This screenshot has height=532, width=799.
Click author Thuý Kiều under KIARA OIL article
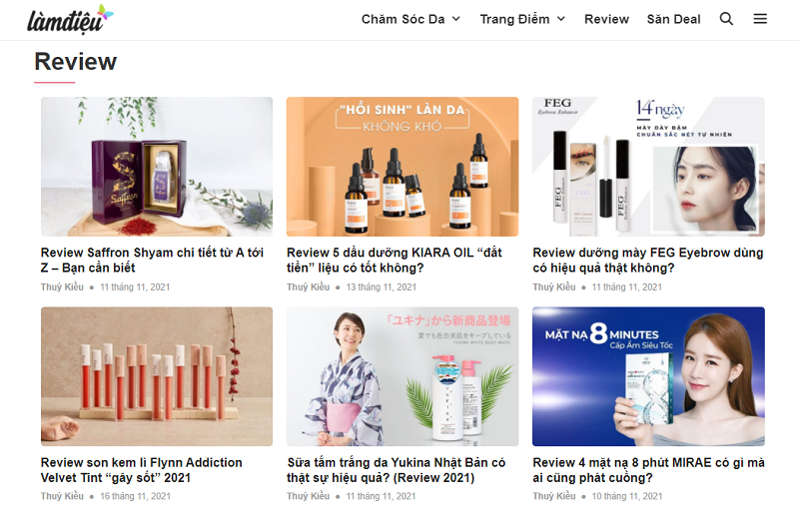tap(309, 286)
